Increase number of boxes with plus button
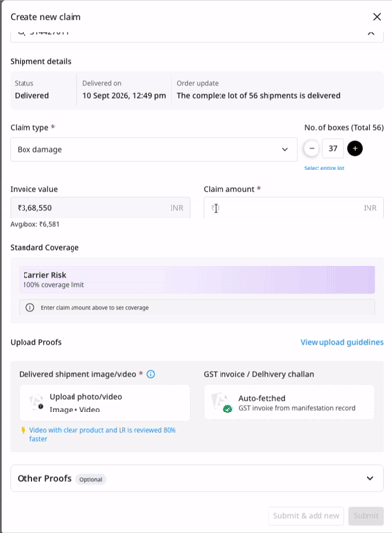The width and height of the screenshot is (392, 533). 354,148
